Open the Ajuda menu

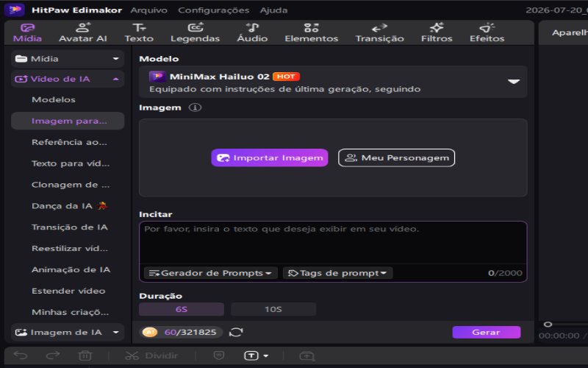point(273,10)
